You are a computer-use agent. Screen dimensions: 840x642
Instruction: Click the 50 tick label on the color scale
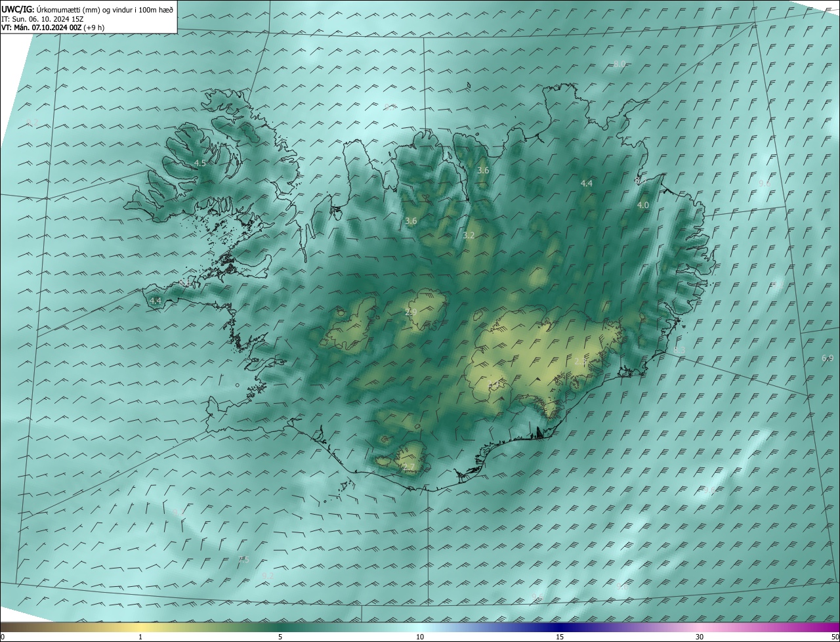835,637
